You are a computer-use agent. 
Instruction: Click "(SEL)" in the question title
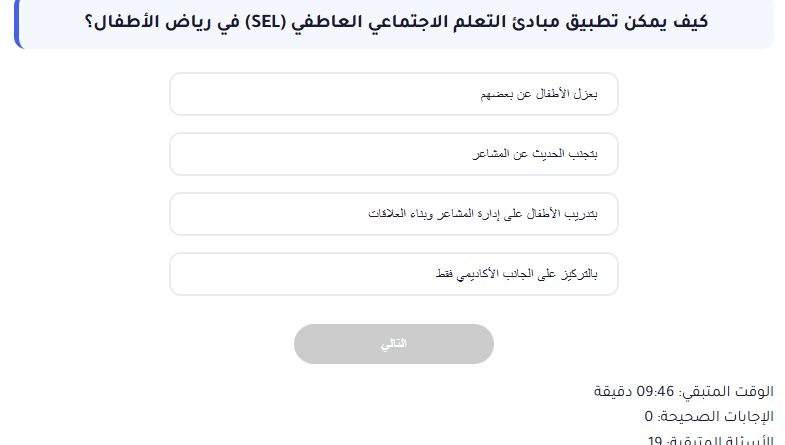[252, 22]
